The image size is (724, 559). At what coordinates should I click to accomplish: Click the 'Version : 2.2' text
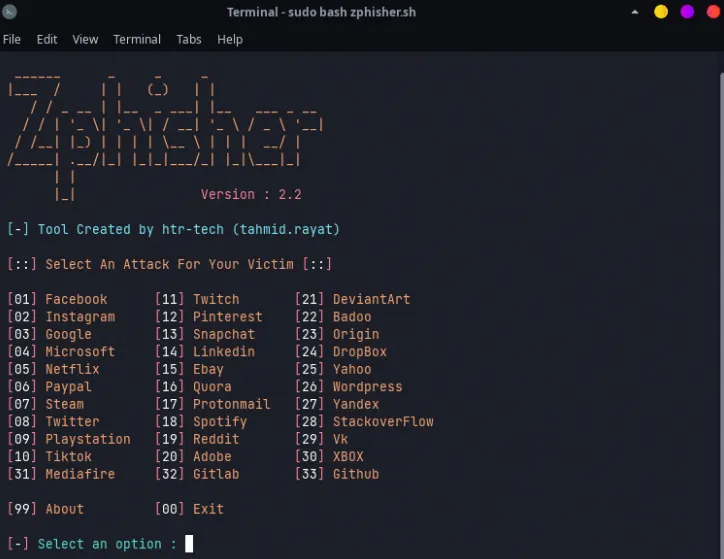[x=251, y=194]
